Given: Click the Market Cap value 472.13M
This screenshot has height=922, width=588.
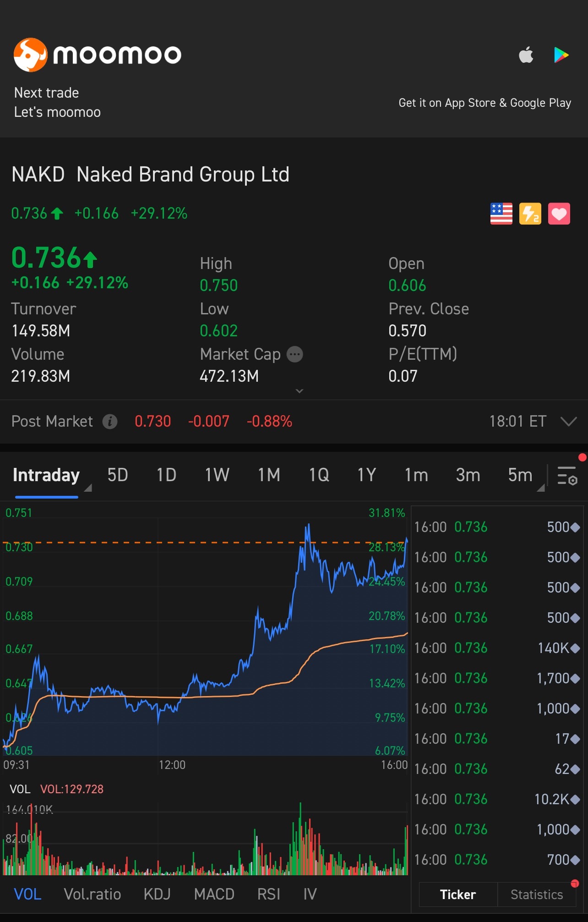Looking at the screenshot, I should point(229,376).
